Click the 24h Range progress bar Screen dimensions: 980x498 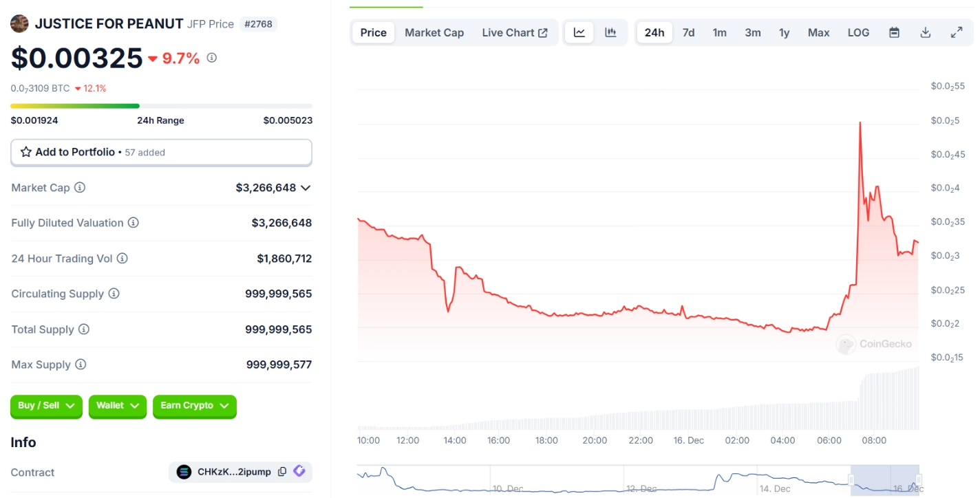(x=161, y=106)
